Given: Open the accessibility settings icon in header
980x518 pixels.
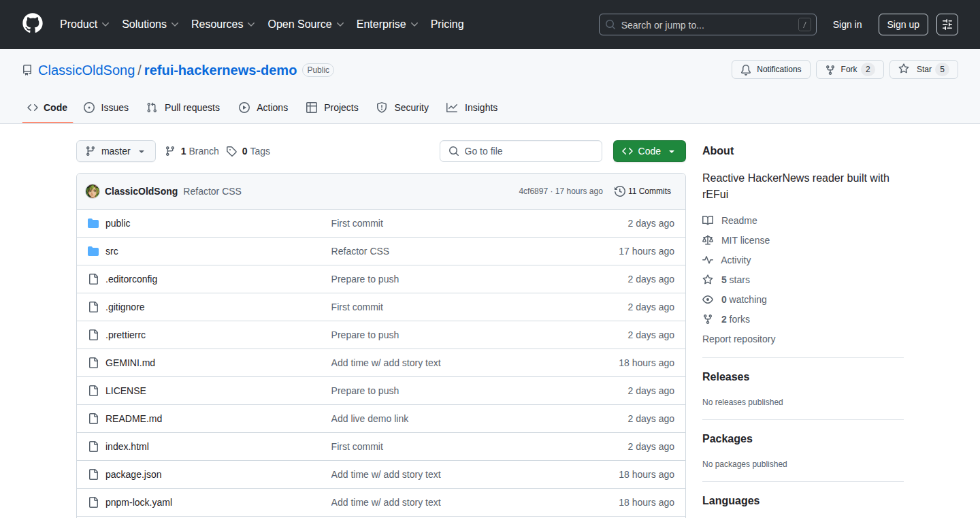Looking at the screenshot, I should point(947,25).
